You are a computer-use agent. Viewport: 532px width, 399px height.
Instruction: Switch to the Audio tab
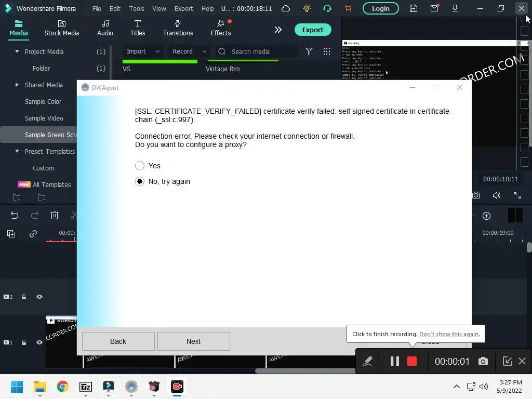pyautogui.click(x=105, y=28)
